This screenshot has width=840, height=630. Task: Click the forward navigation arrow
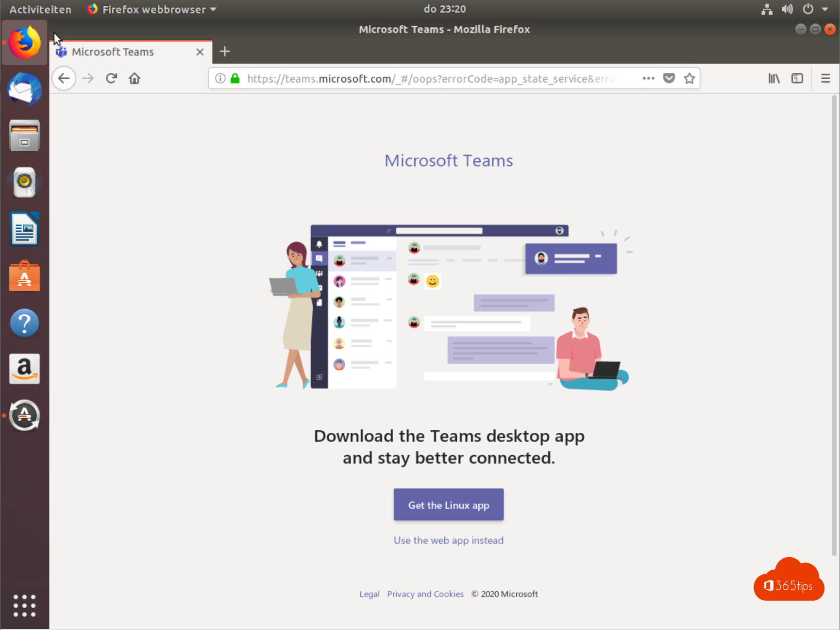88,78
